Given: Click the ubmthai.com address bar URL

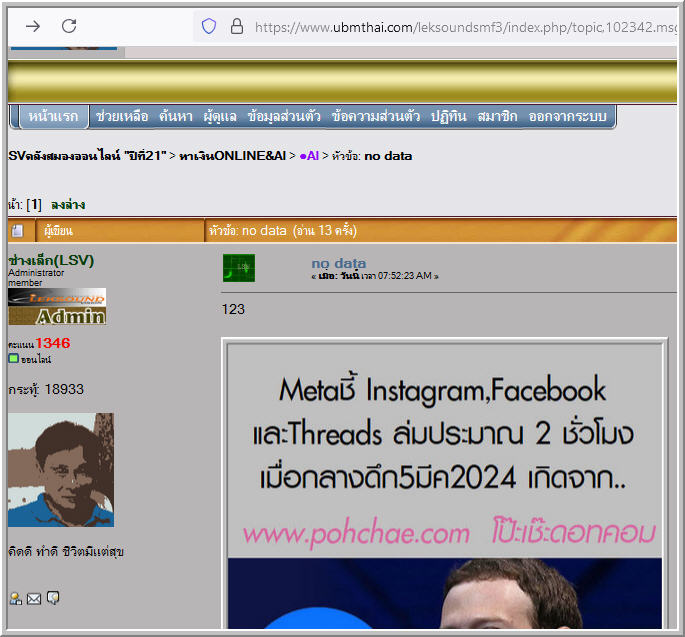Looking at the screenshot, I should click(x=465, y=28).
